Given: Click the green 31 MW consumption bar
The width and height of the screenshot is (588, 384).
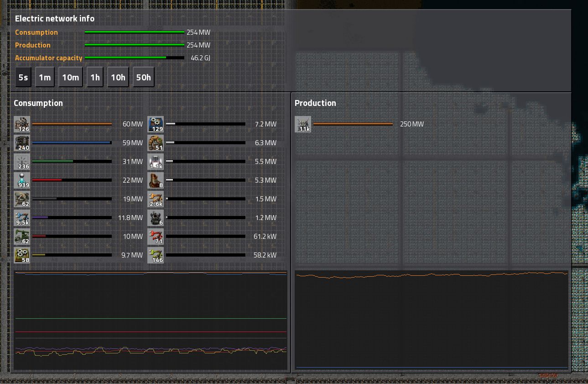Looking at the screenshot, I should tap(72, 161).
